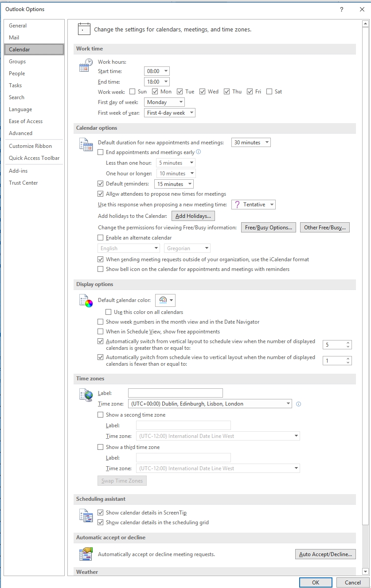
Task: Open the Help question mark in the title bar
Action: pyautogui.click(x=342, y=9)
